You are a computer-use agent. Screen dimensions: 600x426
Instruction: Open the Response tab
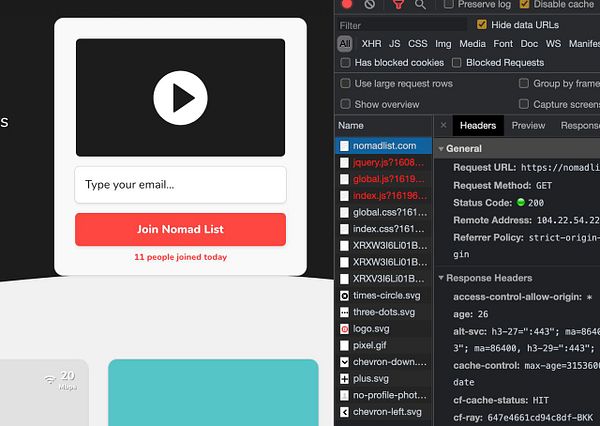(x=580, y=126)
